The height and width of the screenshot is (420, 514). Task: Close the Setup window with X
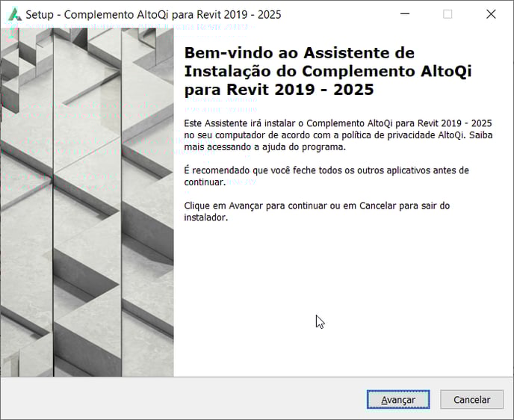pos(491,14)
